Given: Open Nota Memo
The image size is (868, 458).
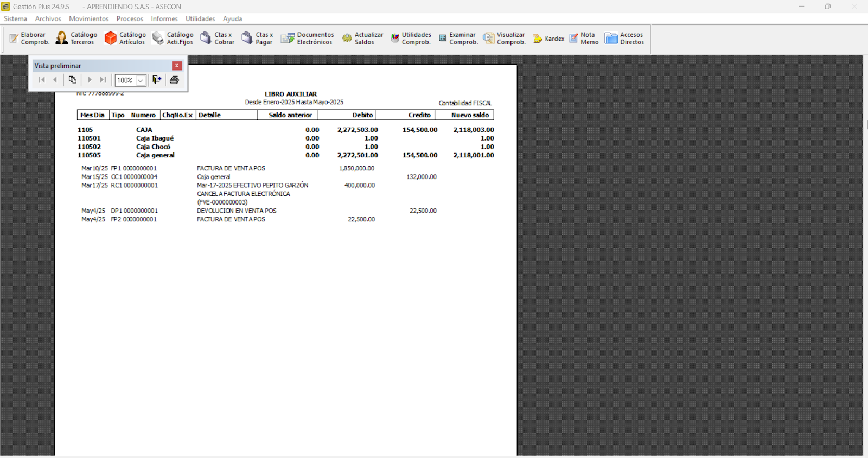Looking at the screenshot, I should pyautogui.click(x=584, y=39).
